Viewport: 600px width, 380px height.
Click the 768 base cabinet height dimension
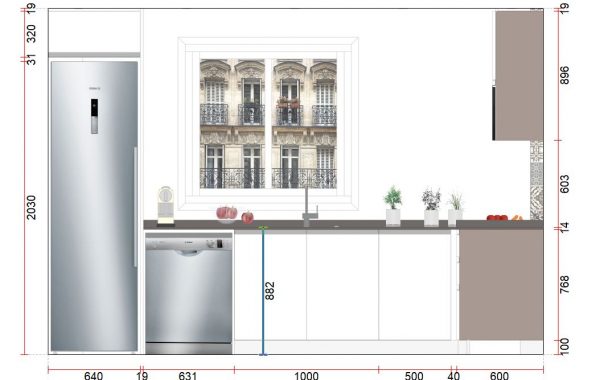[x=564, y=284]
